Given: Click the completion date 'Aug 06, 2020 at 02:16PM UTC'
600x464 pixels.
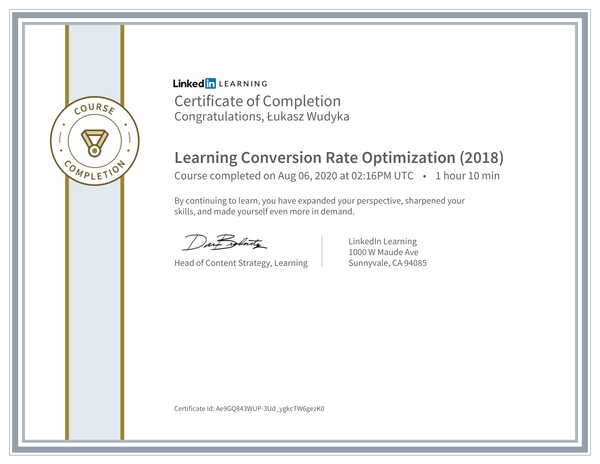Looking at the screenshot, I should pyautogui.click(x=346, y=176).
